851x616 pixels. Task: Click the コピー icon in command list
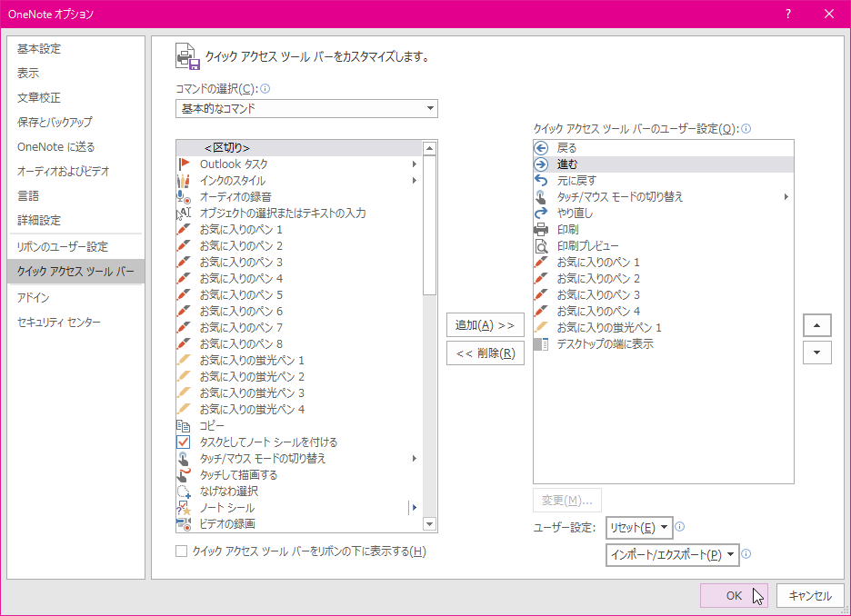(x=184, y=426)
